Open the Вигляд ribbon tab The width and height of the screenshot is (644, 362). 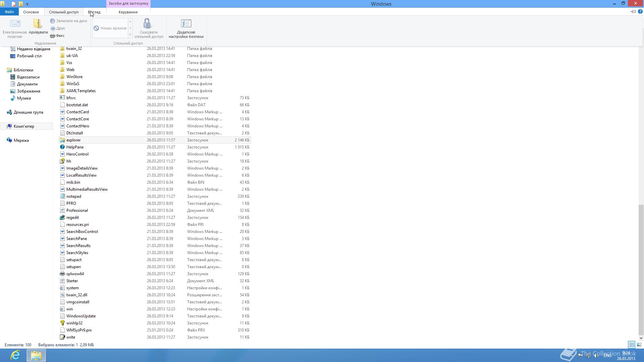tap(94, 12)
